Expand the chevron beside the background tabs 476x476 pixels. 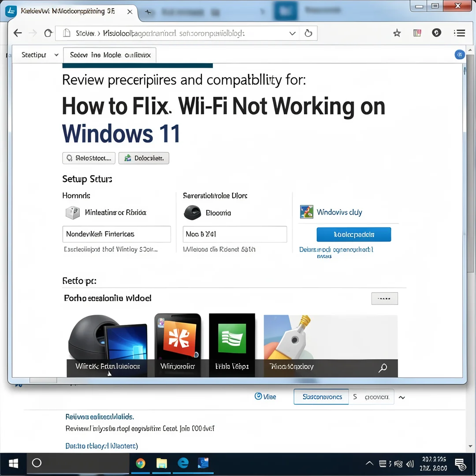[402, 398]
